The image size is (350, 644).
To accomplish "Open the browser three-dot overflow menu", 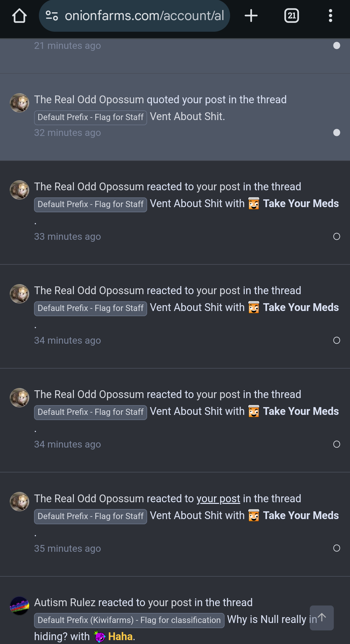I will [330, 16].
